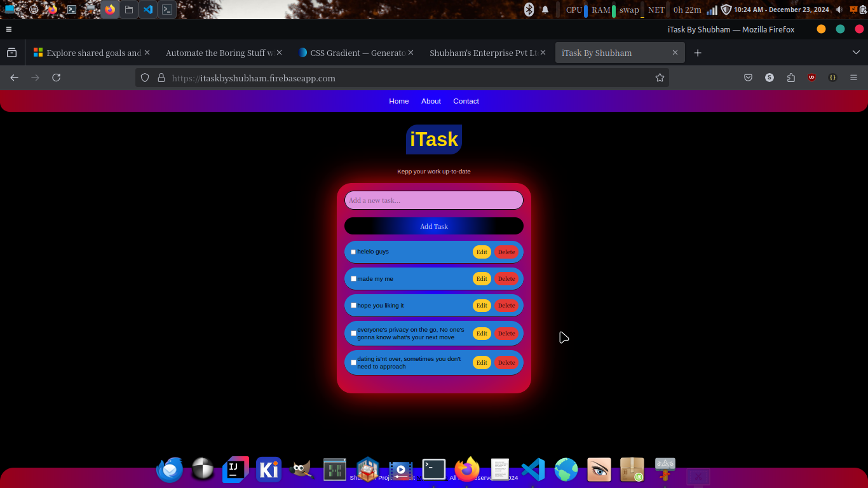Switch to 'Shubham's Enterprise Pvt Lt' tab
Screen dimensions: 868x488
[486, 53]
